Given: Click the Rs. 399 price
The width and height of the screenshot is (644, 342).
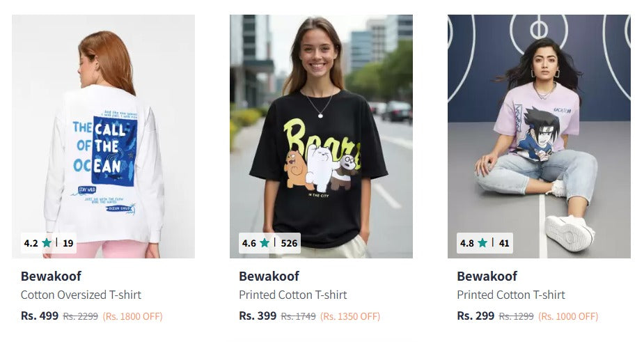Looking at the screenshot, I should pos(258,316).
